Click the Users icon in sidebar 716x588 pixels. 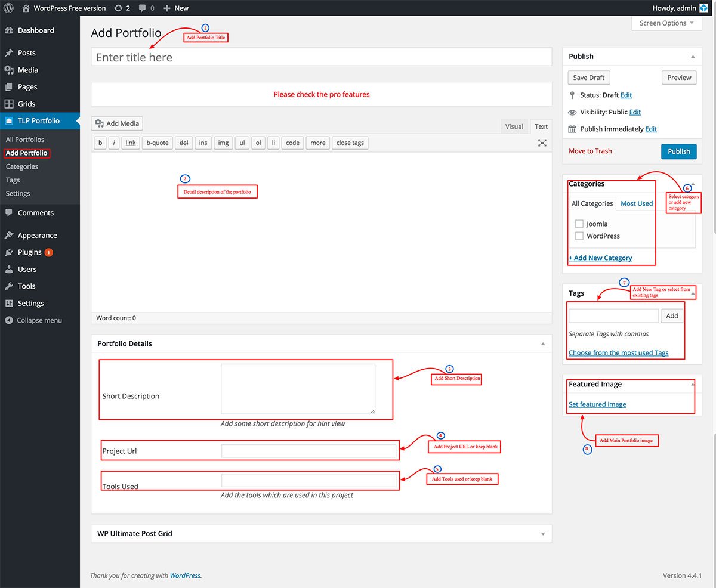pyautogui.click(x=9, y=269)
